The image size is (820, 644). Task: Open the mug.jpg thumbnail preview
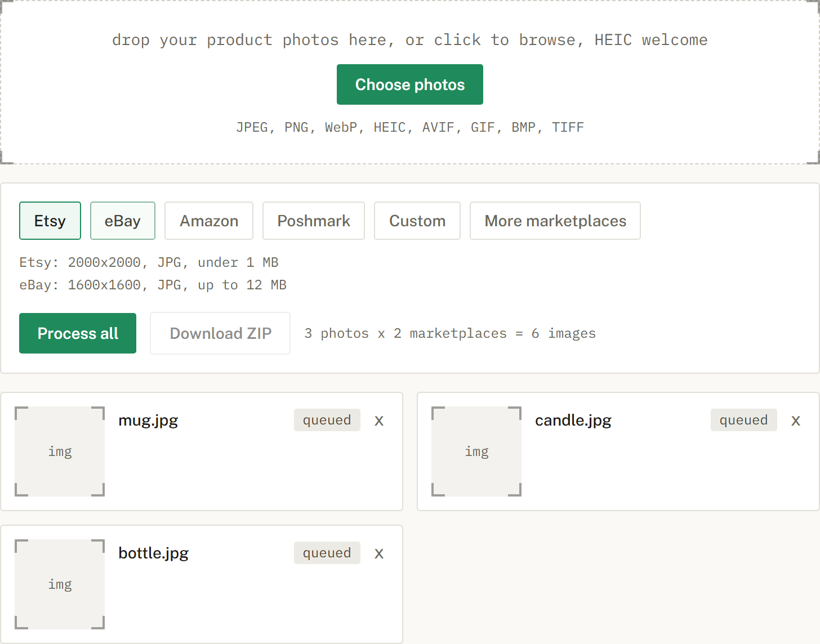(60, 451)
